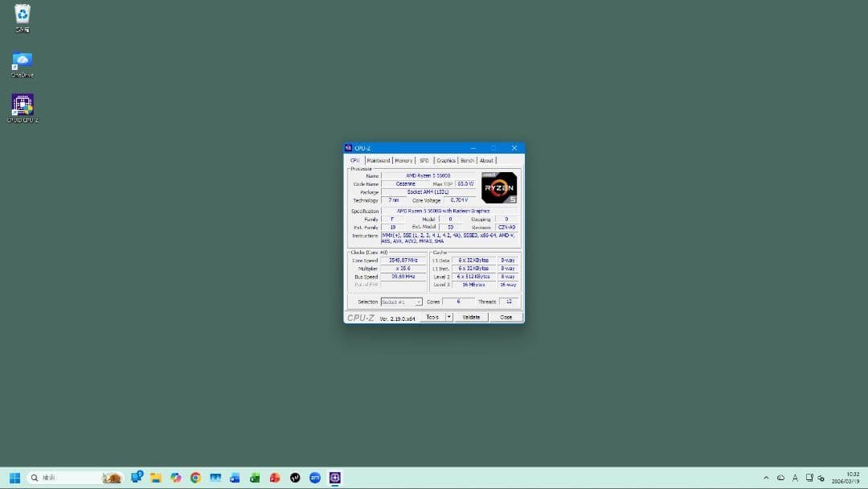
Task: Click the Level 3 cache 16 MBytes value
Action: click(473, 285)
